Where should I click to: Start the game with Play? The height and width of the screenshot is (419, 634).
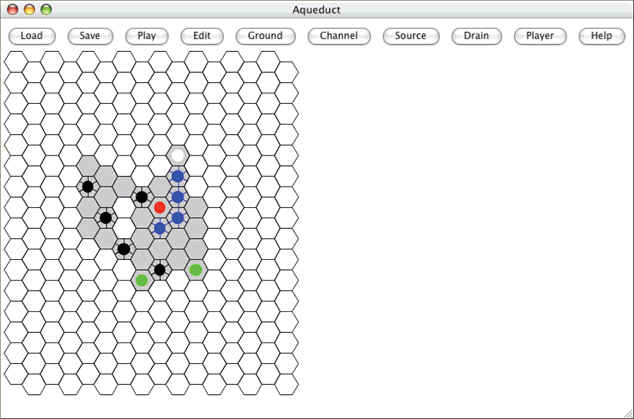[x=147, y=36]
